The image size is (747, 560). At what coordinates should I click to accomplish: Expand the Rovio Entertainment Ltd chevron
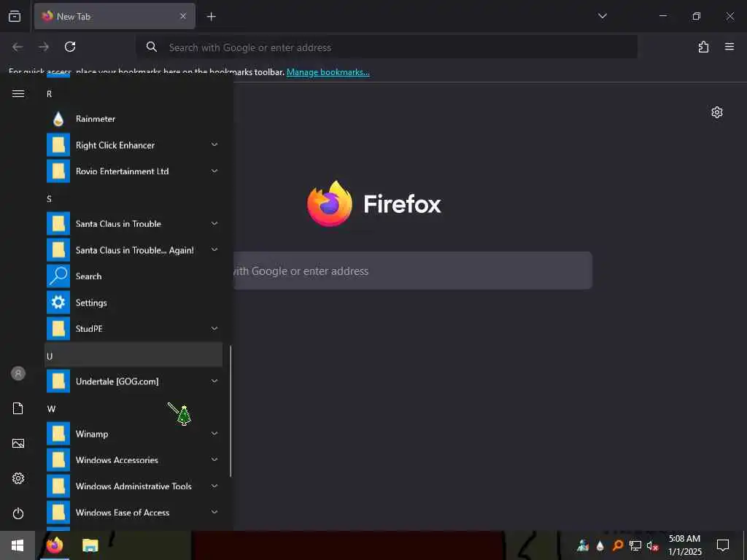click(x=214, y=171)
